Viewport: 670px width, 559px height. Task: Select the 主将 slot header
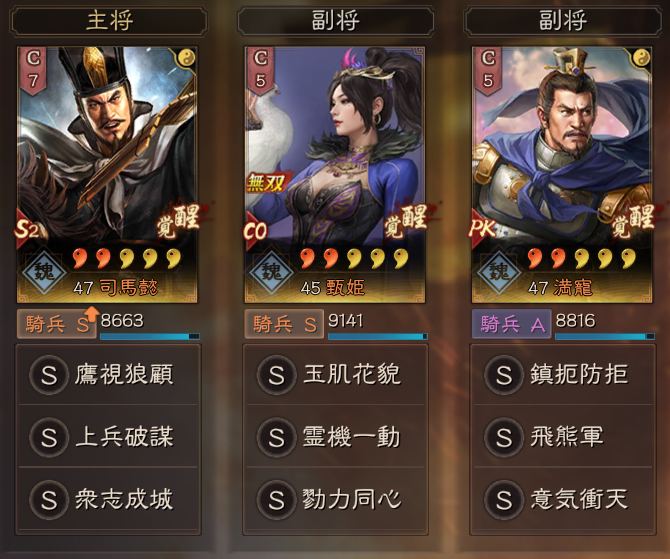109,21
